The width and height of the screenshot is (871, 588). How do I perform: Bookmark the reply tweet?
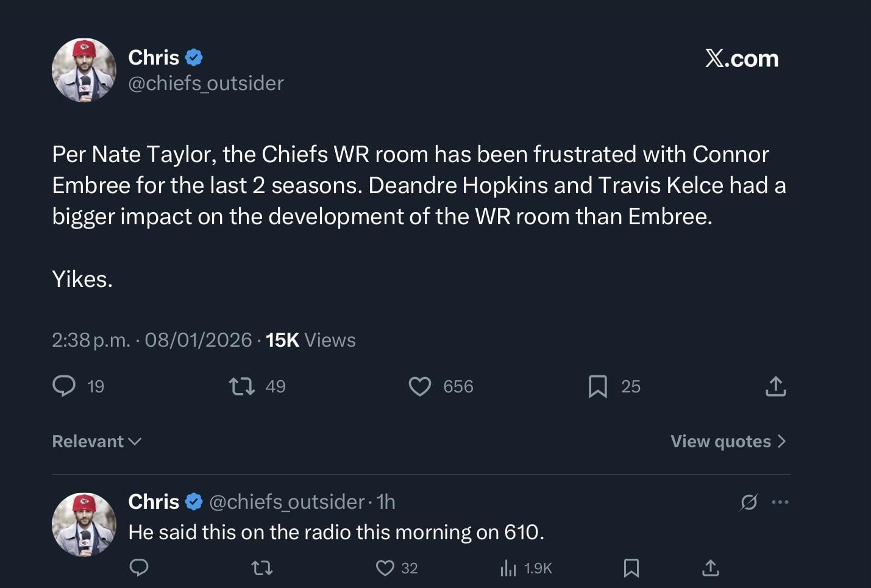click(632, 567)
